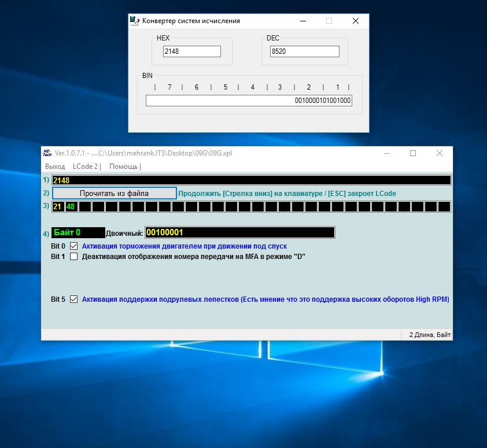Image resolution: width=487 pixels, height=448 pixels.
Task: Click the Bit 1 description text about MFA
Action: pyautogui.click(x=194, y=257)
